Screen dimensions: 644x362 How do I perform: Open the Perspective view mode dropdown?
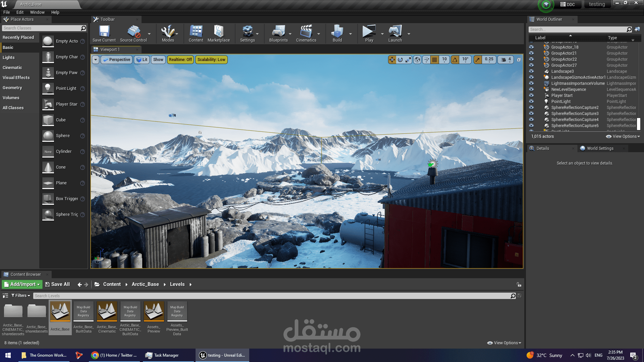pos(117,60)
